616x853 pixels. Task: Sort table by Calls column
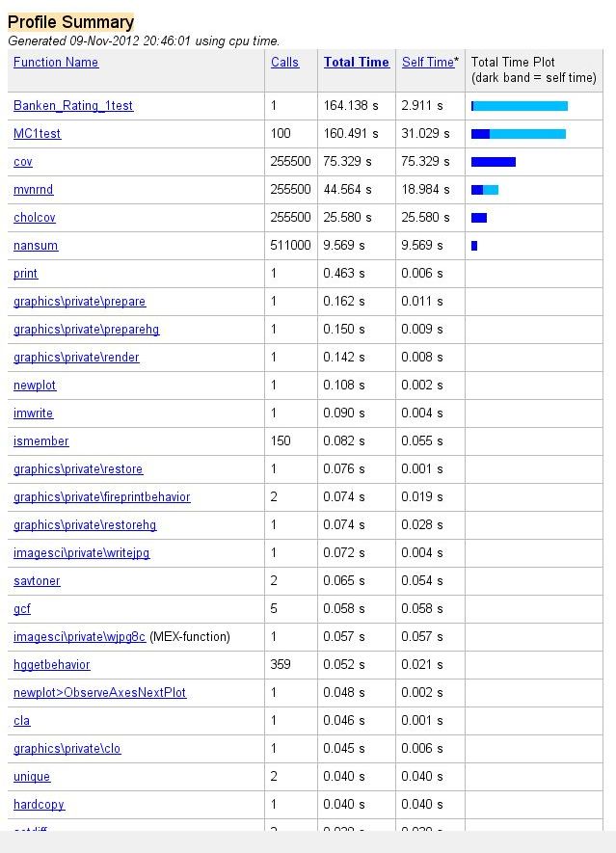click(284, 63)
